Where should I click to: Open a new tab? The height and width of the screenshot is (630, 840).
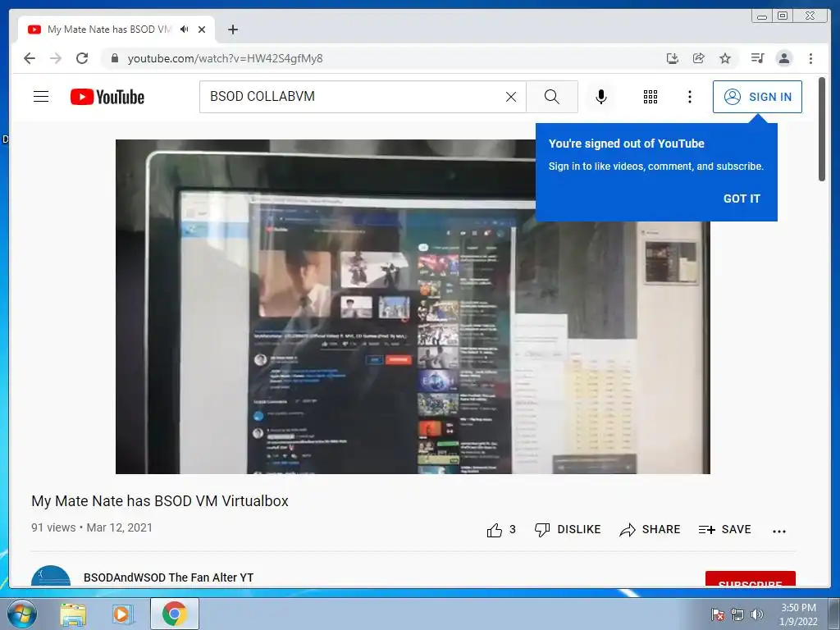[232, 30]
